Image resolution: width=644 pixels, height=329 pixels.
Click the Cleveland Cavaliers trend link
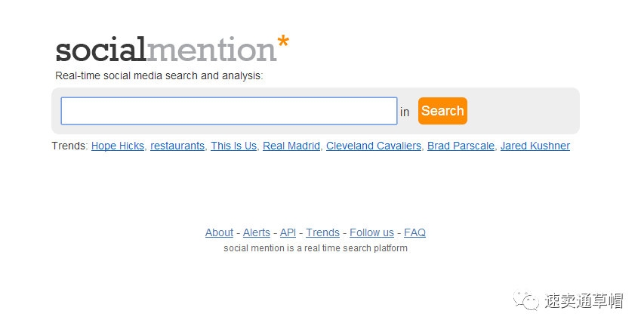click(374, 146)
